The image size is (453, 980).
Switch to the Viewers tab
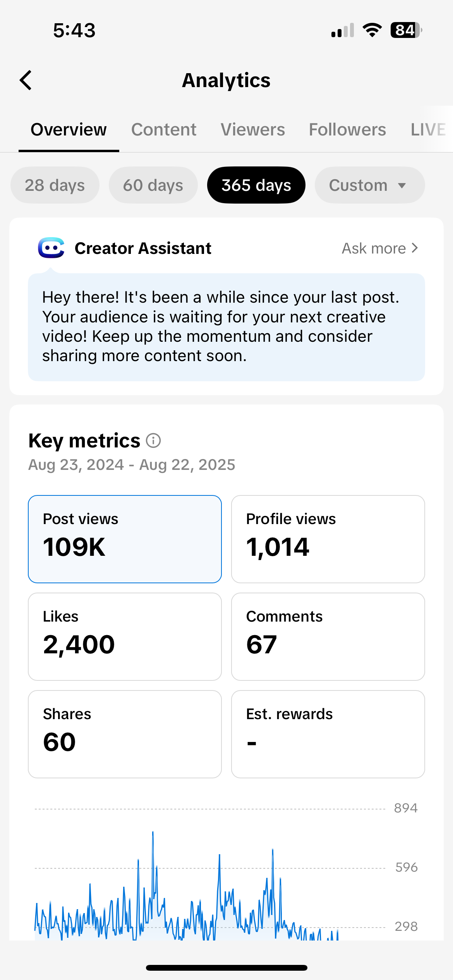click(253, 130)
